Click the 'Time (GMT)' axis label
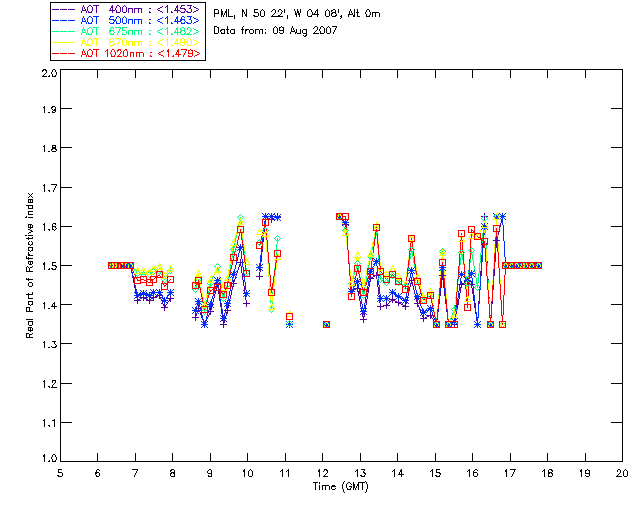The width and height of the screenshot is (640, 512). pos(340,487)
